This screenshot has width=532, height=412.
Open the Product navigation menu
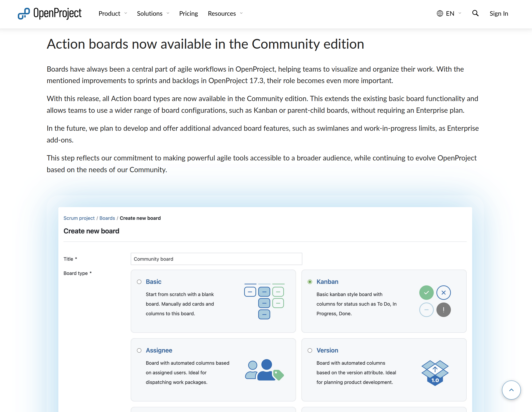point(109,13)
